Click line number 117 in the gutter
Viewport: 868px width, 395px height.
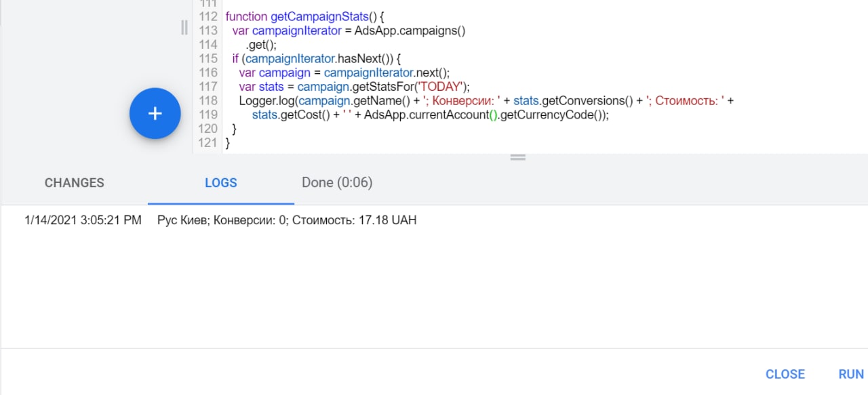click(209, 86)
